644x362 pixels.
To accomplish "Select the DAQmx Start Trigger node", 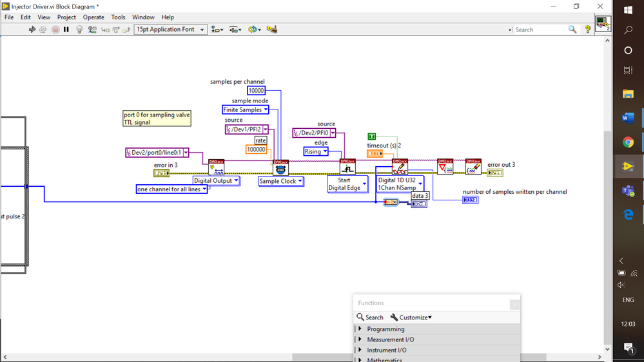I will pyautogui.click(x=347, y=167).
